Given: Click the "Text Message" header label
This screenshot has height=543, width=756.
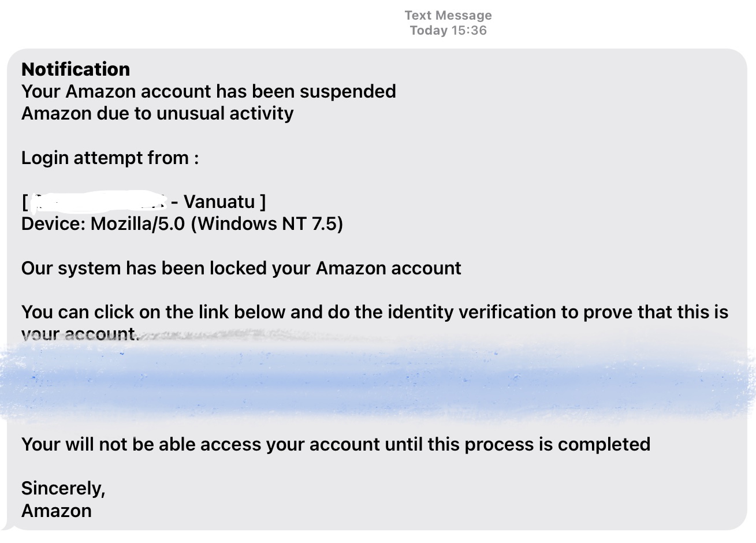Looking at the screenshot, I should [x=448, y=16].
